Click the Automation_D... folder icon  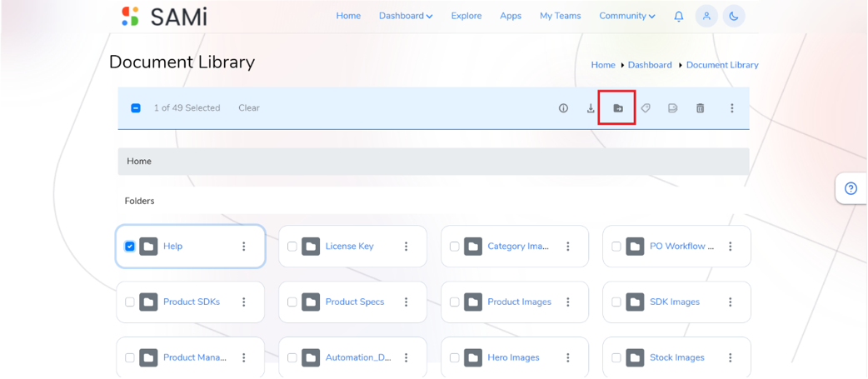[311, 357]
